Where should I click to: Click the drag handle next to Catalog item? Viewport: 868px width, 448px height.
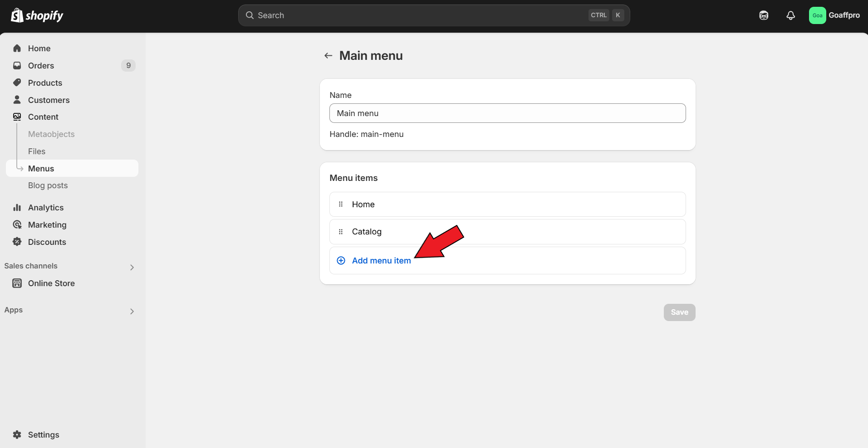coord(341,232)
